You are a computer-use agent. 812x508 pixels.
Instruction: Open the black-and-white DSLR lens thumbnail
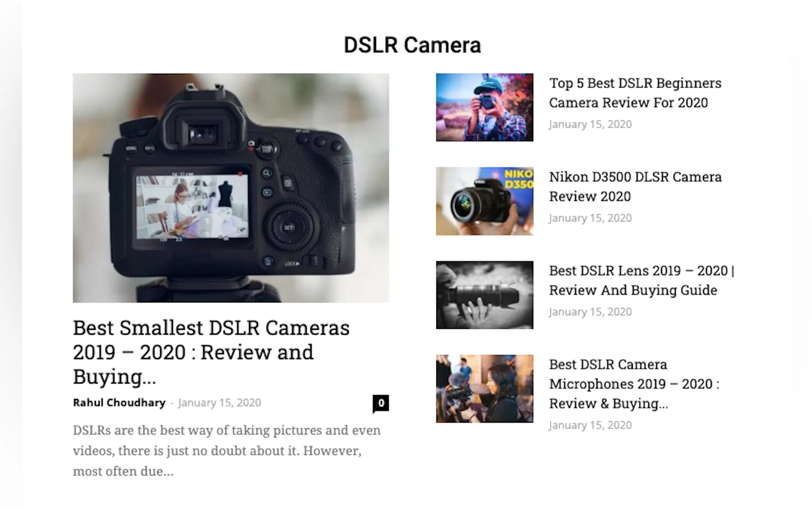[484, 295]
